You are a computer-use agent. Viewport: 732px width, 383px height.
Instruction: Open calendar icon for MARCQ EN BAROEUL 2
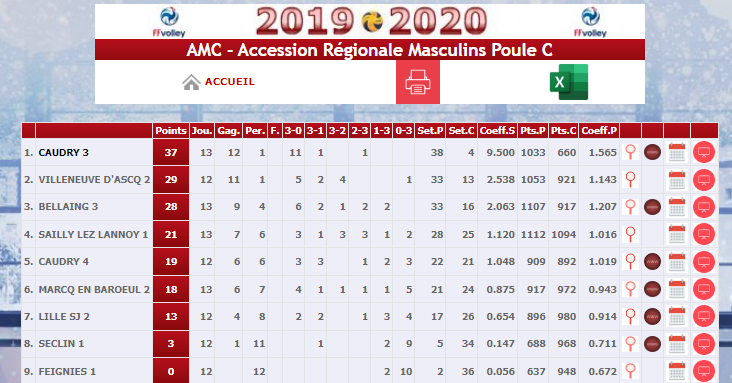coord(677,289)
